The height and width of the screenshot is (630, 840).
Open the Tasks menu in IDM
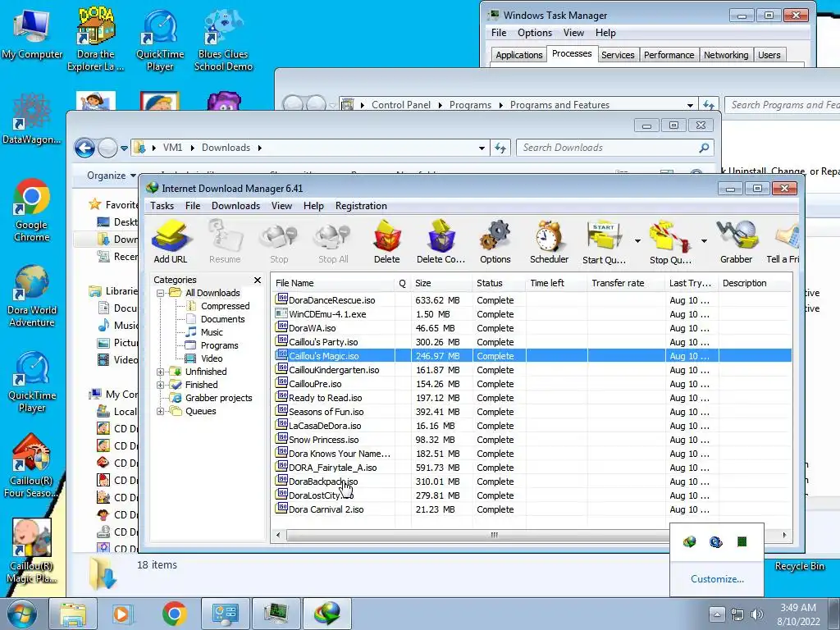click(162, 206)
